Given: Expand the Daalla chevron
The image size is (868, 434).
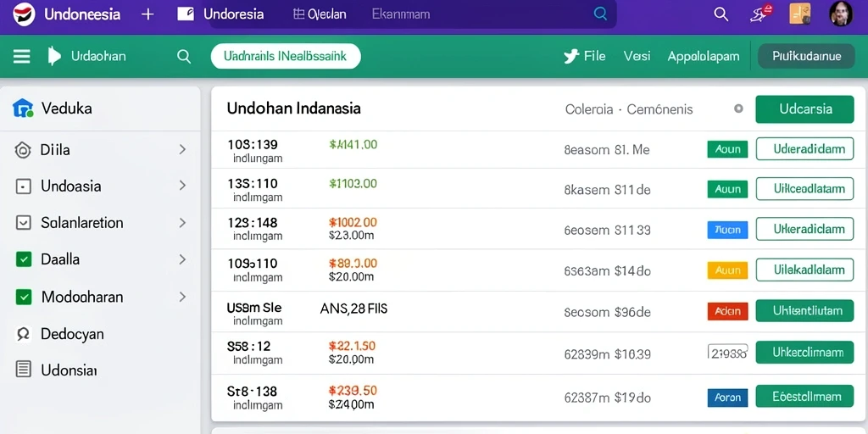Looking at the screenshot, I should [x=182, y=259].
